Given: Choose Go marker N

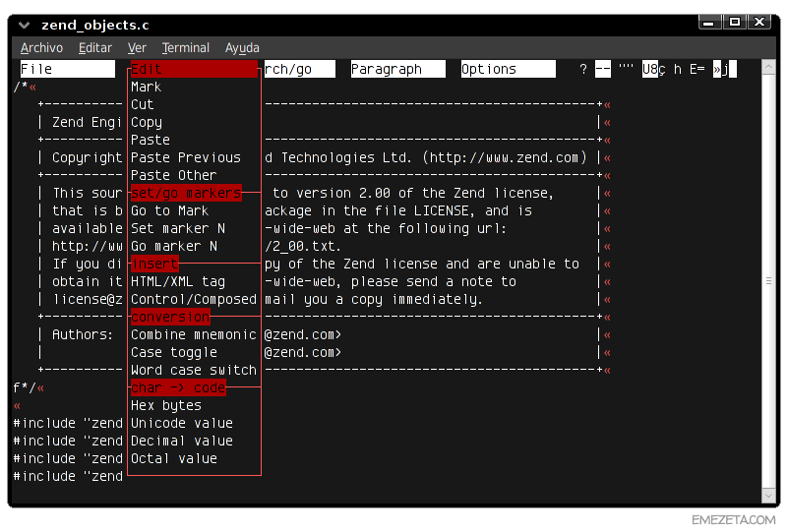Looking at the screenshot, I should coord(174,246).
